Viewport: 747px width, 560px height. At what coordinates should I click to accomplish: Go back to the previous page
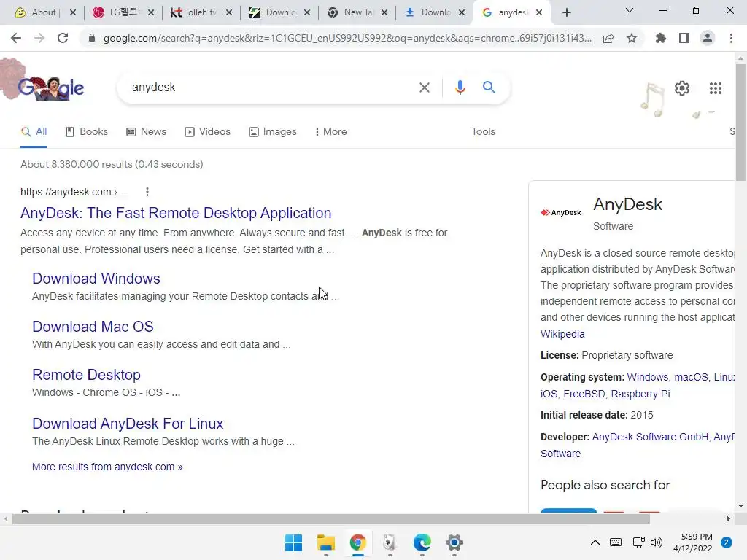[16, 38]
